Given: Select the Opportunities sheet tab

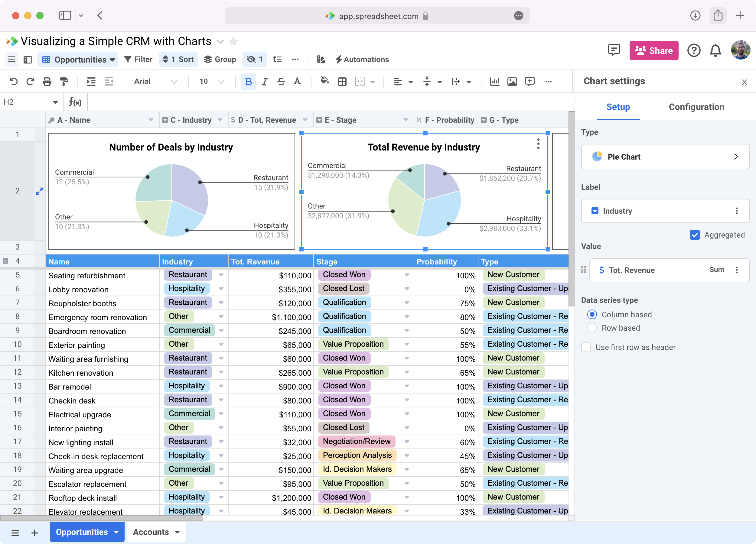Looking at the screenshot, I should tap(87, 532).
